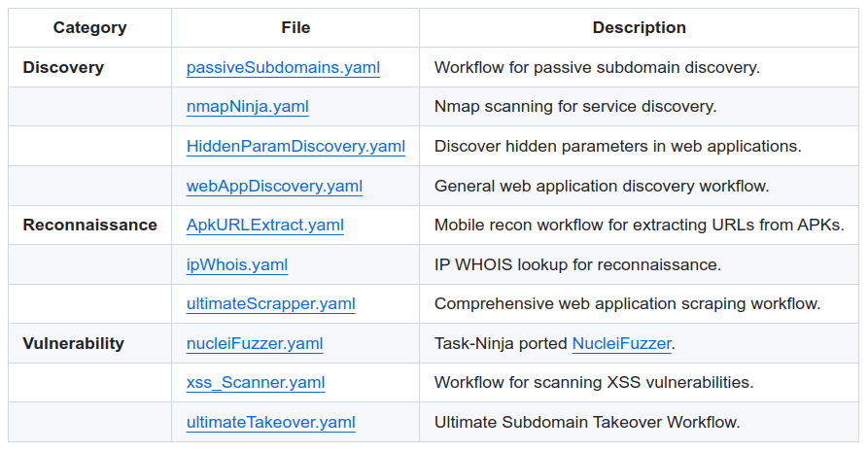The width and height of the screenshot is (868, 452).
Task: Click the File column header
Action: point(295,27)
